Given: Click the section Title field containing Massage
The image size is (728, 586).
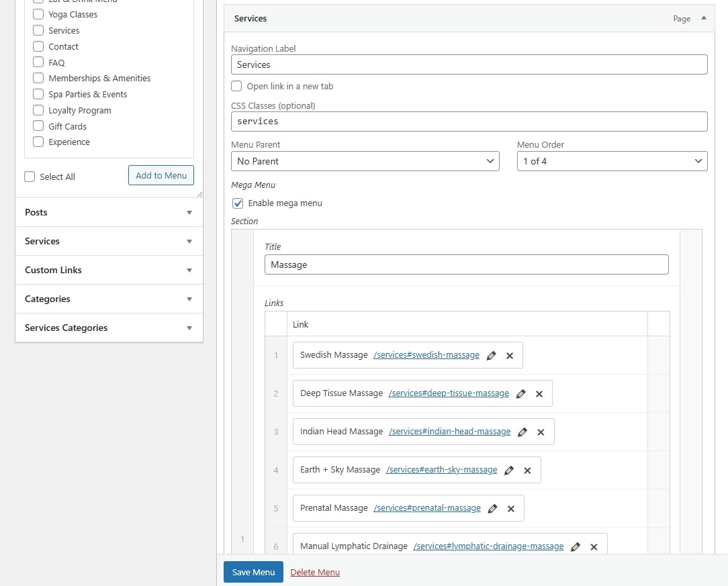Looking at the screenshot, I should point(466,264).
